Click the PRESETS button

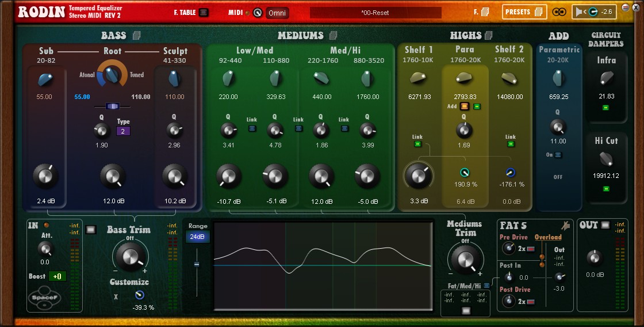tap(524, 12)
